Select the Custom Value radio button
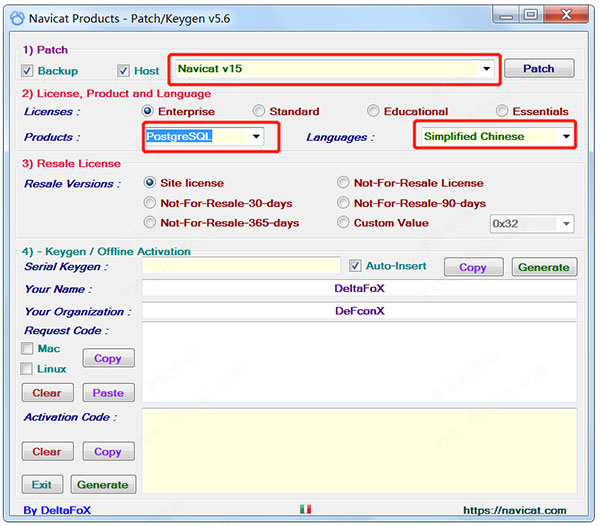 (x=343, y=222)
